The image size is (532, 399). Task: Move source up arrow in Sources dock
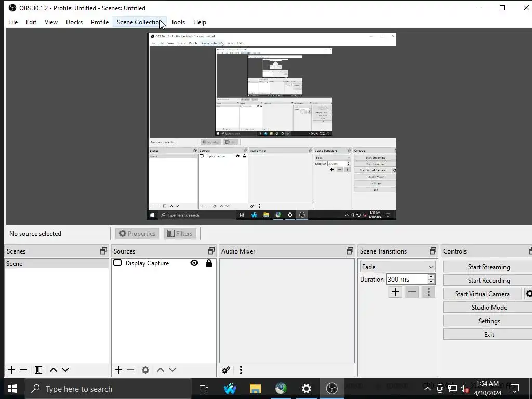(x=161, y=370)
